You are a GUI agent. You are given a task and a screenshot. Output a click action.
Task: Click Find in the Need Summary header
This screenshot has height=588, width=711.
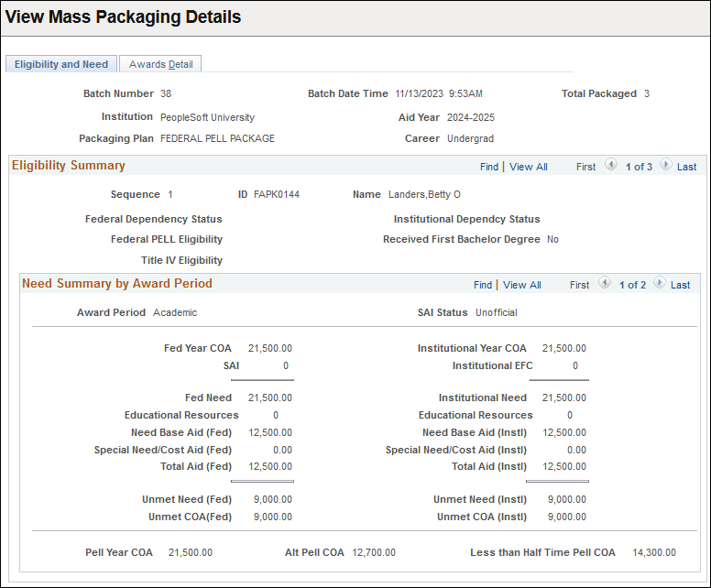(483, 285)
